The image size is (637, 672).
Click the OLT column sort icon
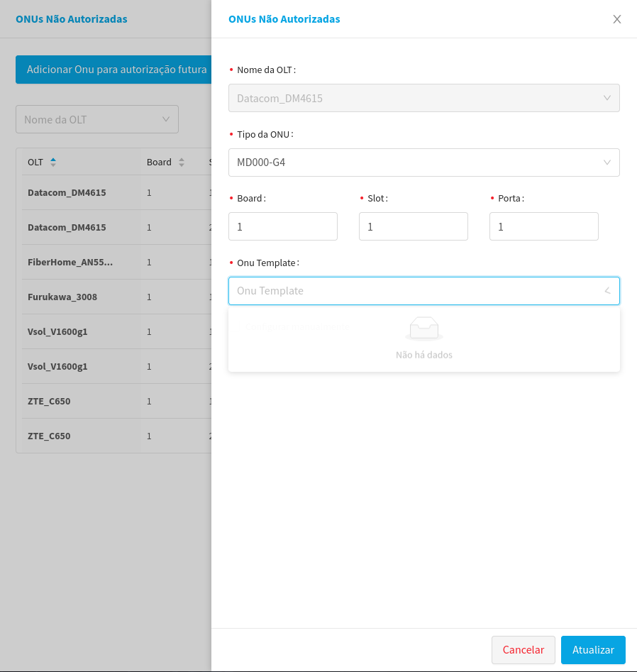point(53,163)
